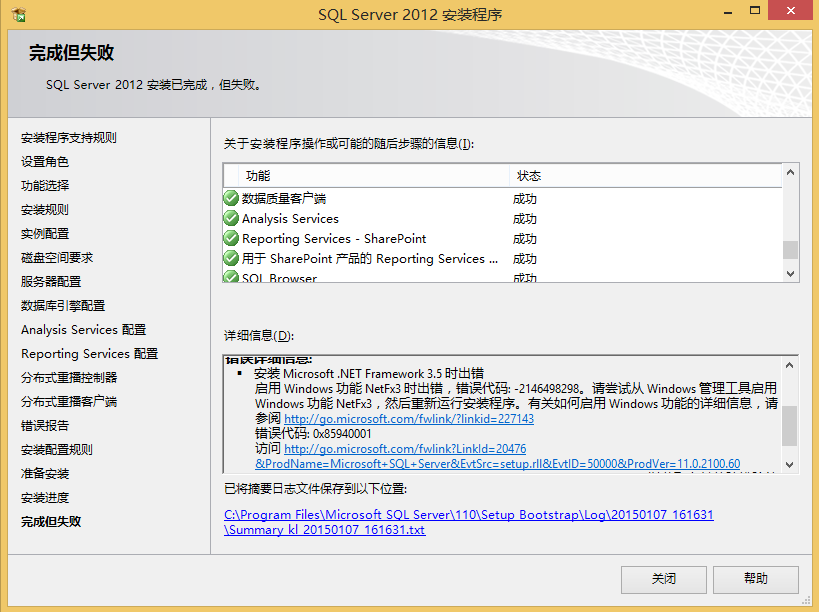
Task: Click the down arrow of the feature list scrollbar
Action: click(790, 274)
